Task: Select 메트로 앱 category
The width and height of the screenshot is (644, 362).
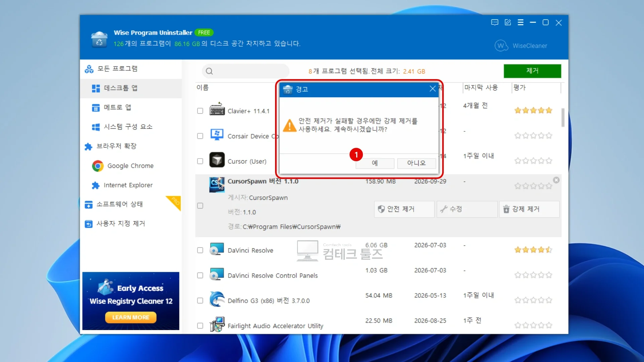Action: pyautogui.click(x=131, y=108)
